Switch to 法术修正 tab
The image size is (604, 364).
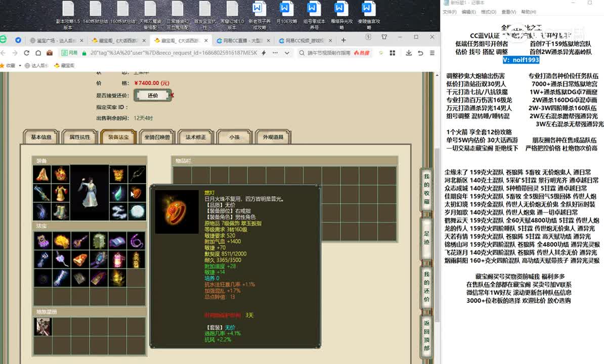point(196,137)
